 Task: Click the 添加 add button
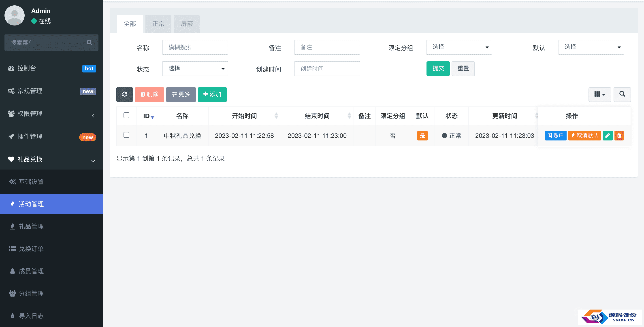click(x=212, y=94)
